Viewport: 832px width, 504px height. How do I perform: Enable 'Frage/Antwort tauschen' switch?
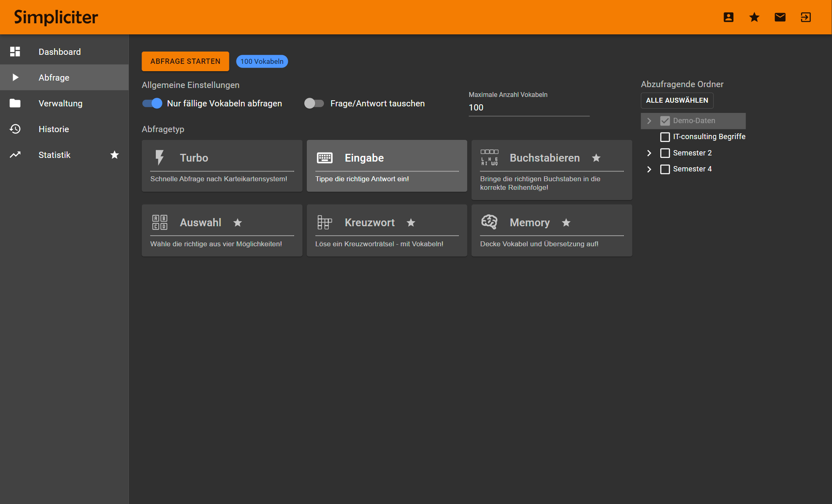coord(314,103)
